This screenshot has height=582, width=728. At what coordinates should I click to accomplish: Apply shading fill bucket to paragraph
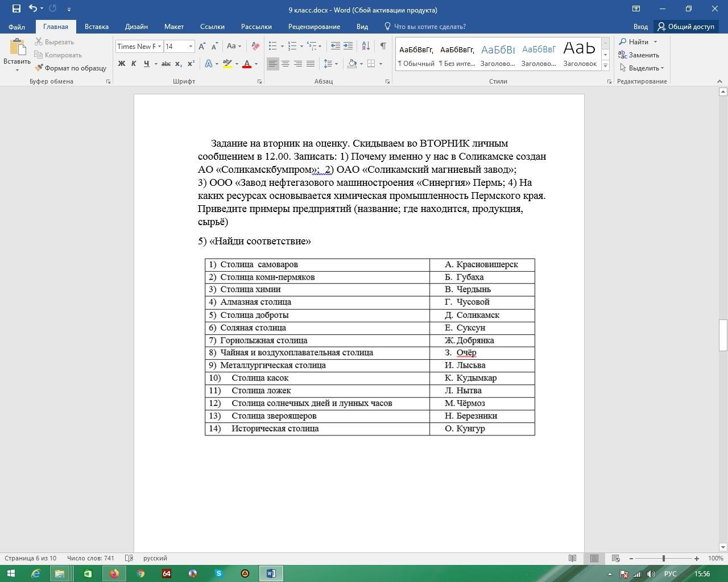coord(353,64)
